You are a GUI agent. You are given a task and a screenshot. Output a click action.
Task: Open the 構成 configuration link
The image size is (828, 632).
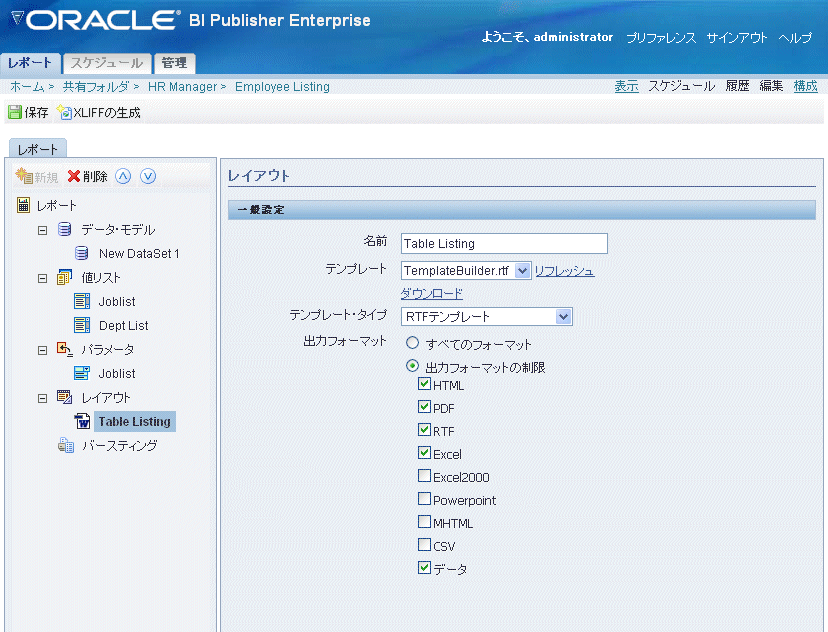tap(805, 86)
